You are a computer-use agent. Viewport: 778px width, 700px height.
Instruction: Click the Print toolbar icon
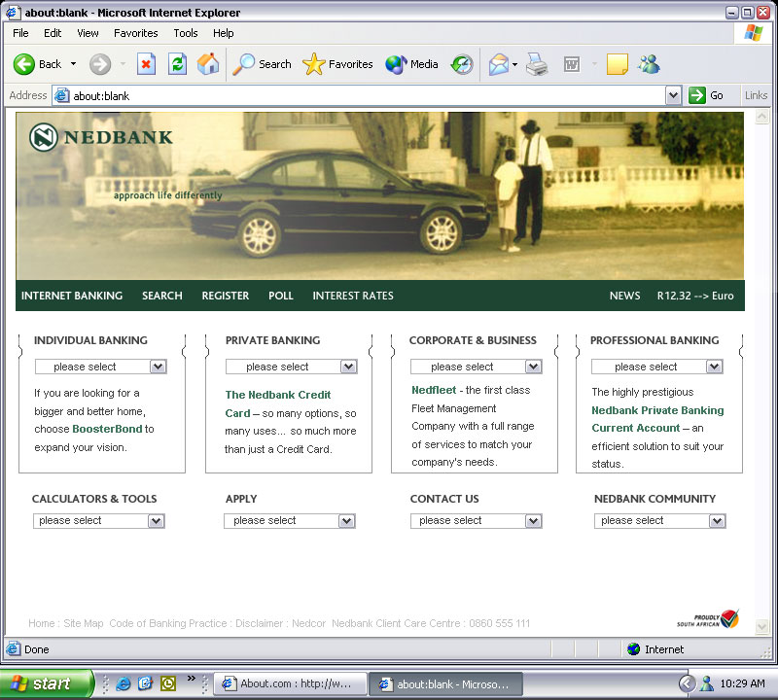coord(537,64)
